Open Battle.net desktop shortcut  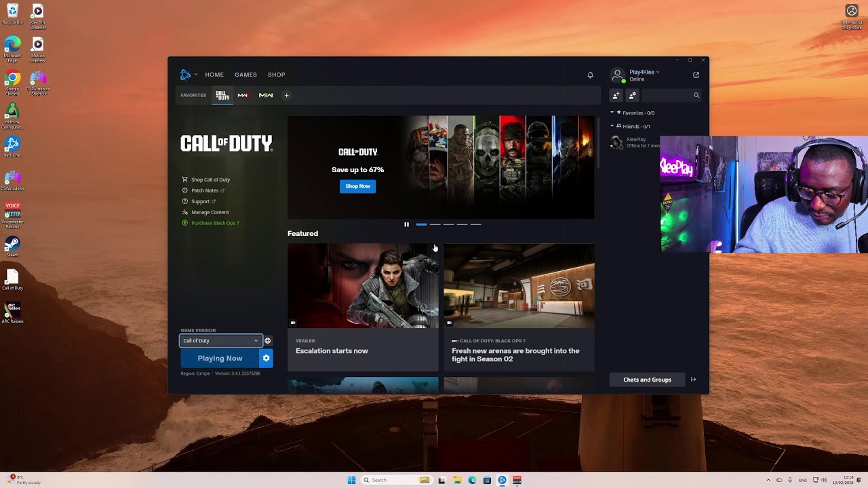pyautogui.click(x=12, y=147)
